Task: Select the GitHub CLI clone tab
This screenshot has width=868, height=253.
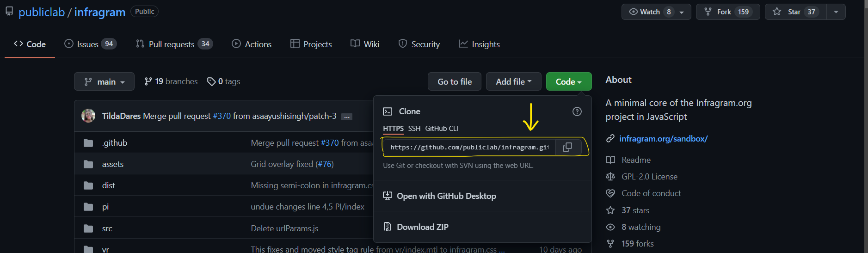Action: coord(442,129)
